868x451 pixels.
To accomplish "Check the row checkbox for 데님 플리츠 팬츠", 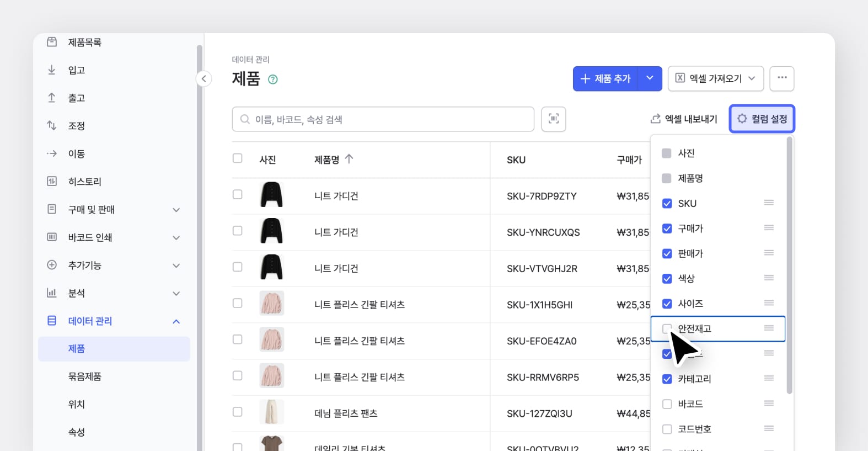I will coord(238,411).
